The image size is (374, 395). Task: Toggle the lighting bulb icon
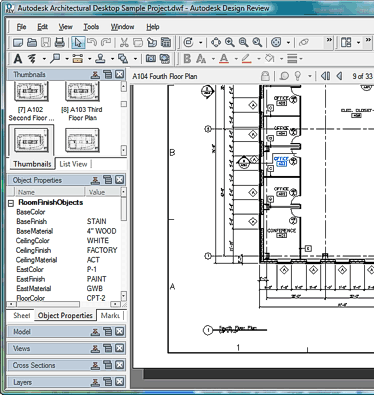click(298, 76)
